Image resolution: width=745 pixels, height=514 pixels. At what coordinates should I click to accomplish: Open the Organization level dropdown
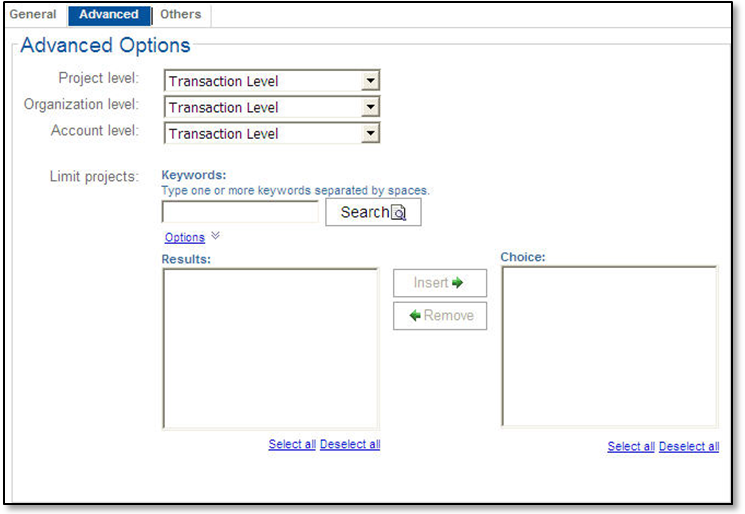tap(370, 107)
